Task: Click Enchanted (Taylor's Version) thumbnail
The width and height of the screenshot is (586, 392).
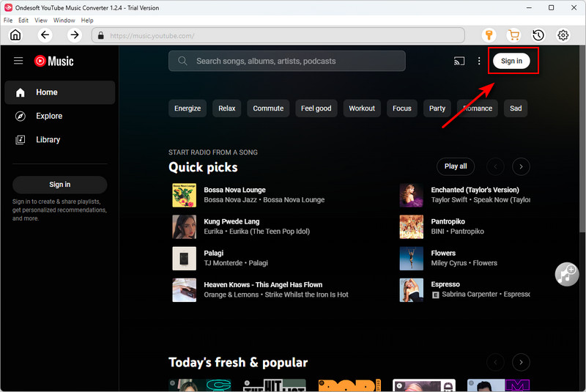Action: point(412,195)
